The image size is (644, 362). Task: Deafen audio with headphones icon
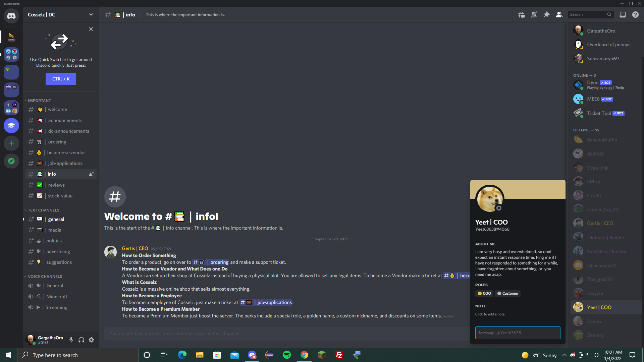(81, 340)
